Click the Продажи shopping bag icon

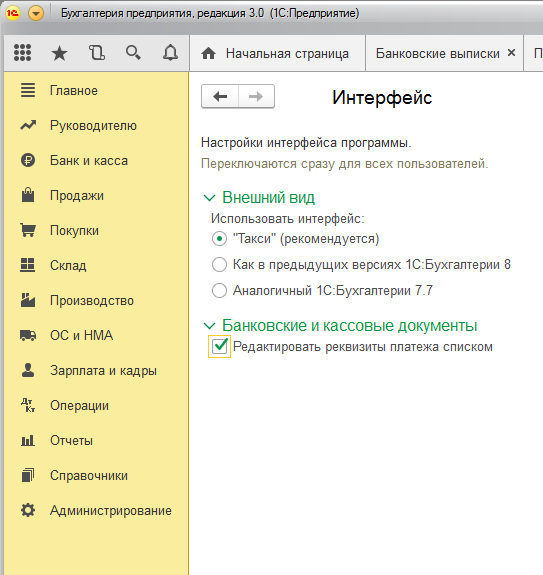point(28,195)
